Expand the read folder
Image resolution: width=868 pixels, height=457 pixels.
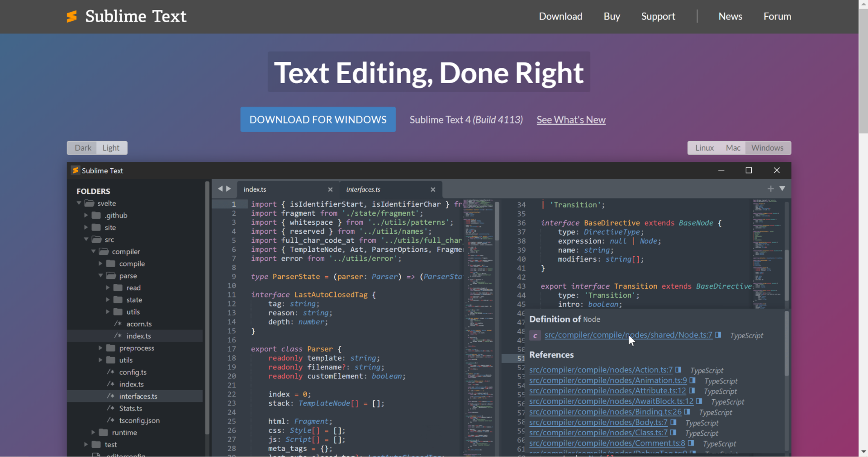tap(108, 287)
